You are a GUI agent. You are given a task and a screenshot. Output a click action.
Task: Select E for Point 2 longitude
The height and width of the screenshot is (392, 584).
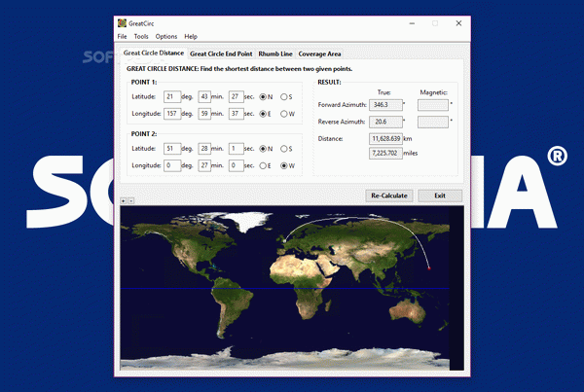coord(262,165)
